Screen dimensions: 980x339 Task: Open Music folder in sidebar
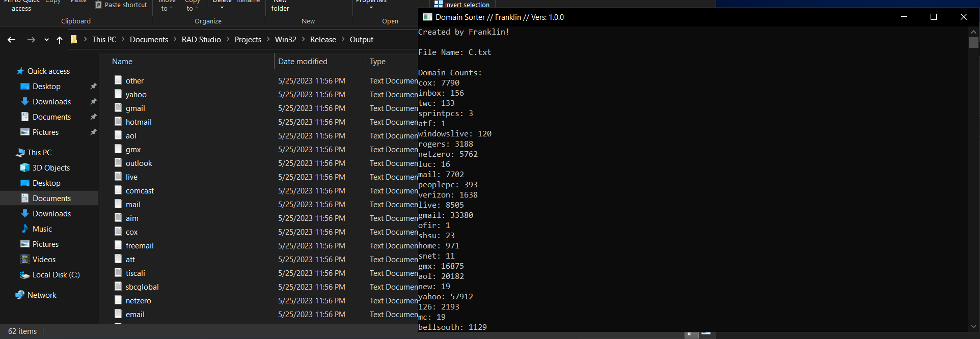[42, 229]
